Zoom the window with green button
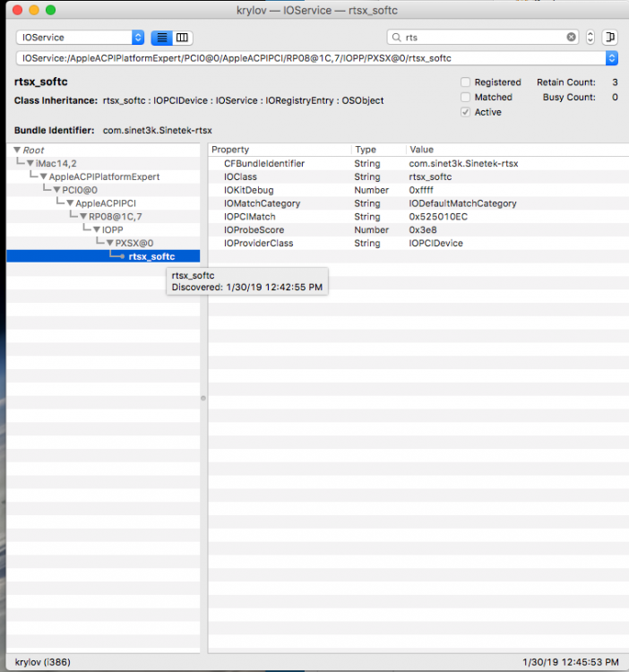The image size is (629, 672). coord(50,10)
